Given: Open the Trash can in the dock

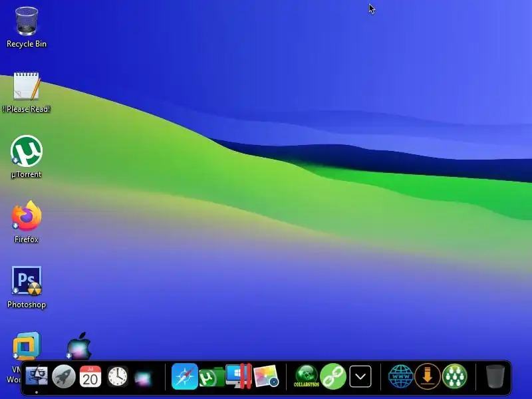Looking at the screenshot, I should (x=495, y=376).
